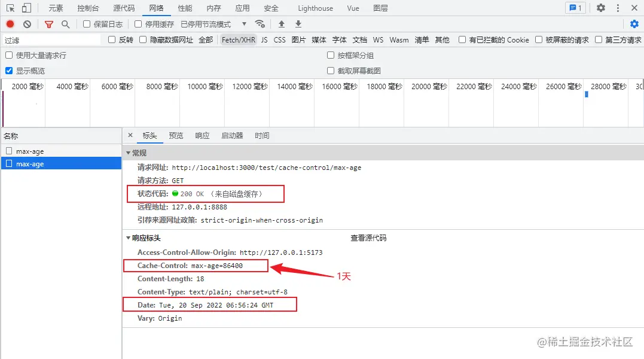The width and height of the screenshot is (644, 359).
Task: Click 查看源代码 link for response headers
Action: (368, 238)
